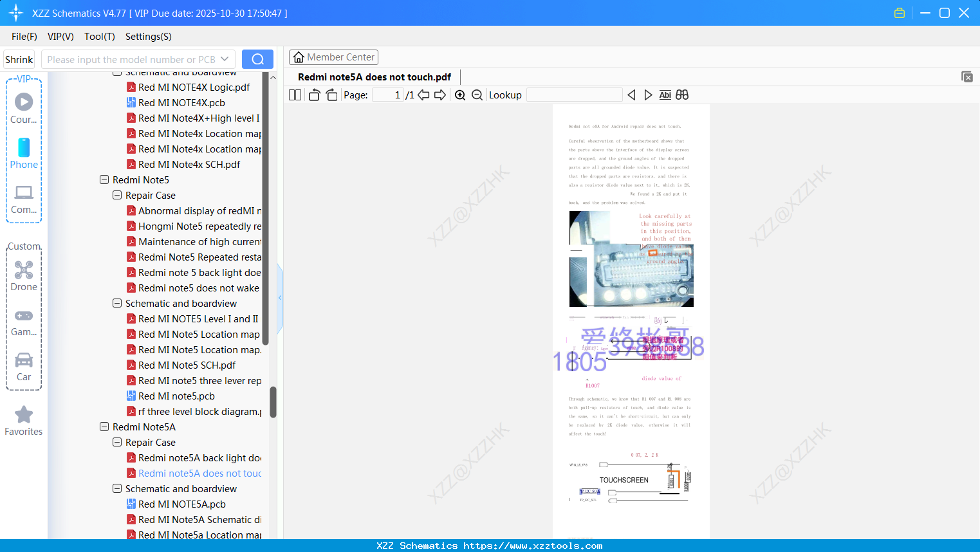
Task: Open the Car category
Action: tap(24, 367)
